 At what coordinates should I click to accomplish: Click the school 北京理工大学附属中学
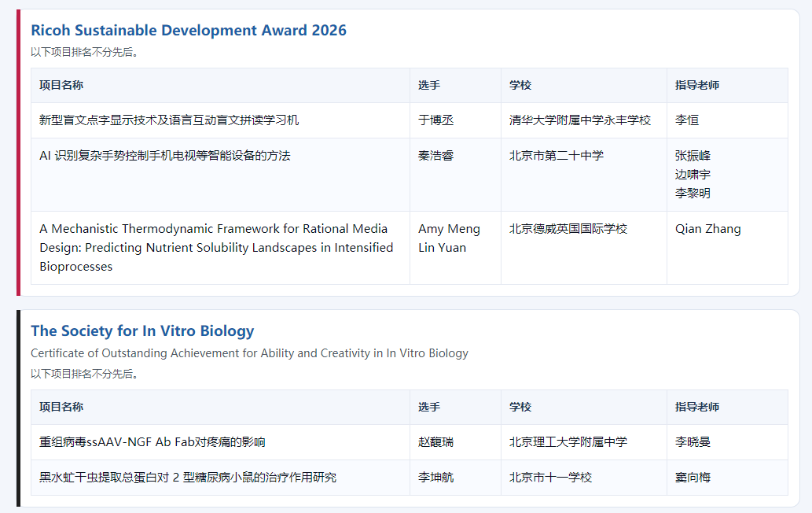point(568,442)
